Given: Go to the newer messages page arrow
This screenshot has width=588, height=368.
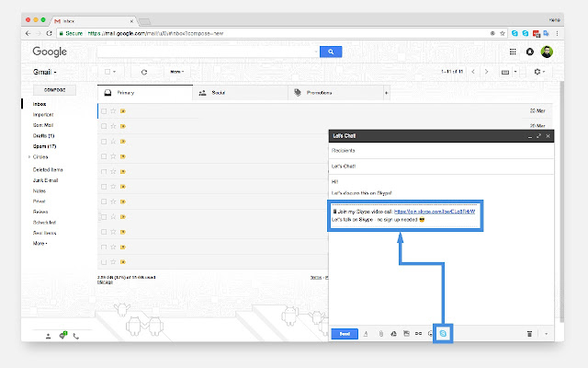Looking at the screenshot, I should [x=473, y=72].
